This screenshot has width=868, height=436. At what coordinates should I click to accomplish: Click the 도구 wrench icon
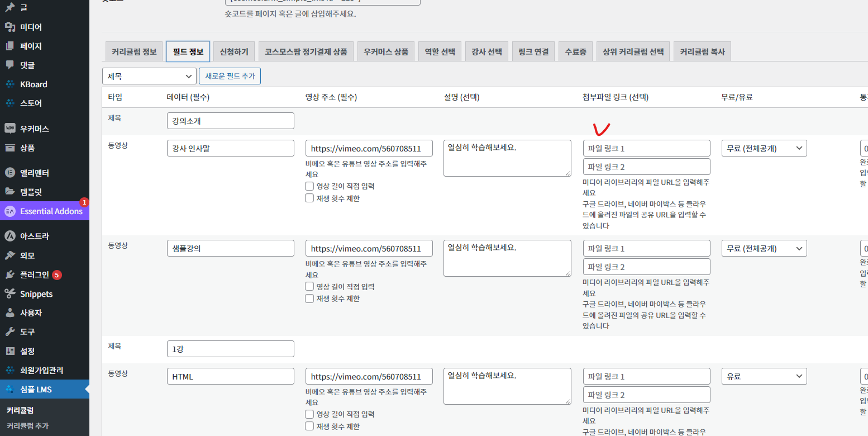[9, 332]
